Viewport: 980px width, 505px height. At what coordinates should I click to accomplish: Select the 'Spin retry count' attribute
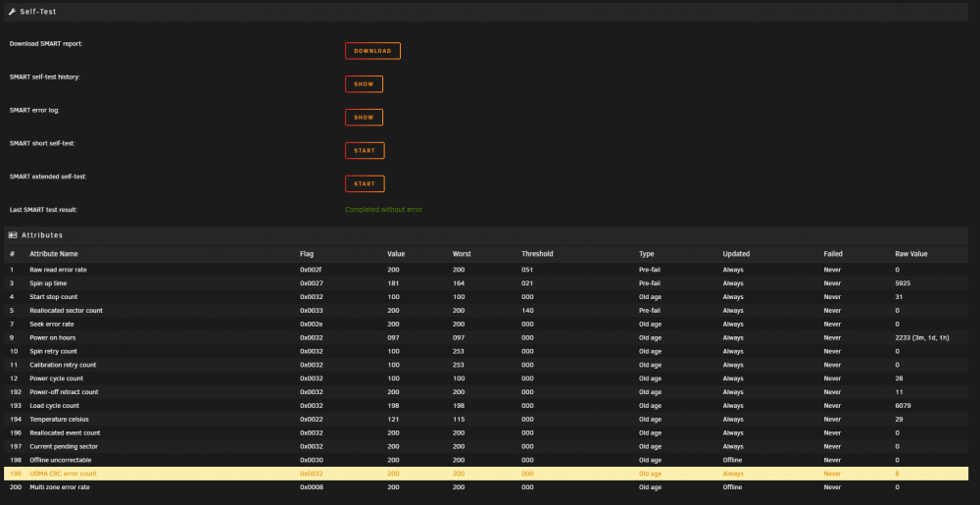486,351
